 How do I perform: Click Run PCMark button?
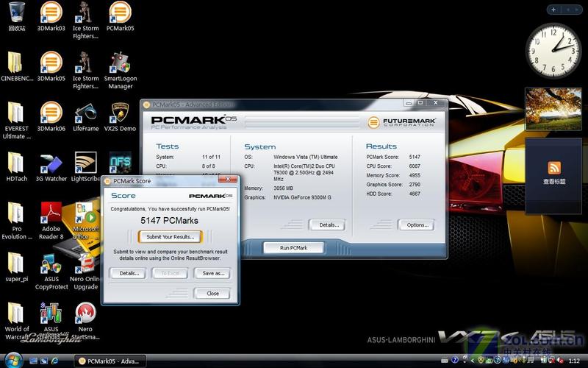coord(293,248)
